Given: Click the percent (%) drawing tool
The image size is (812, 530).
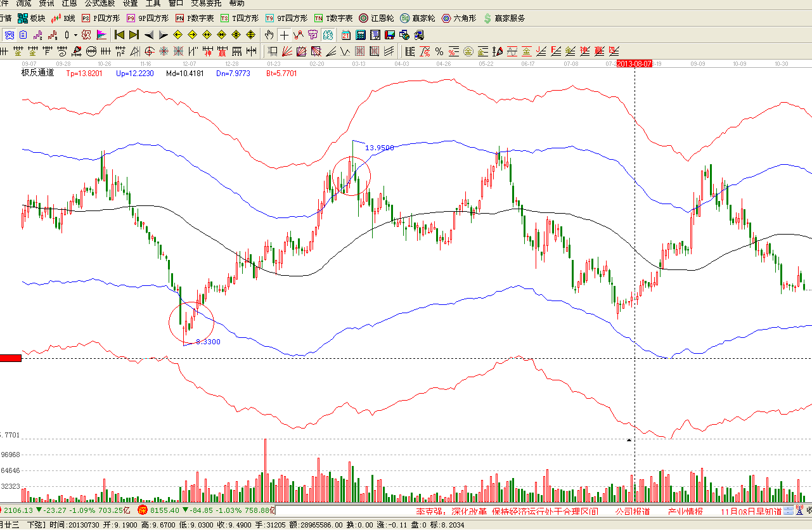Looking at the screenshot, I should 439,51.
